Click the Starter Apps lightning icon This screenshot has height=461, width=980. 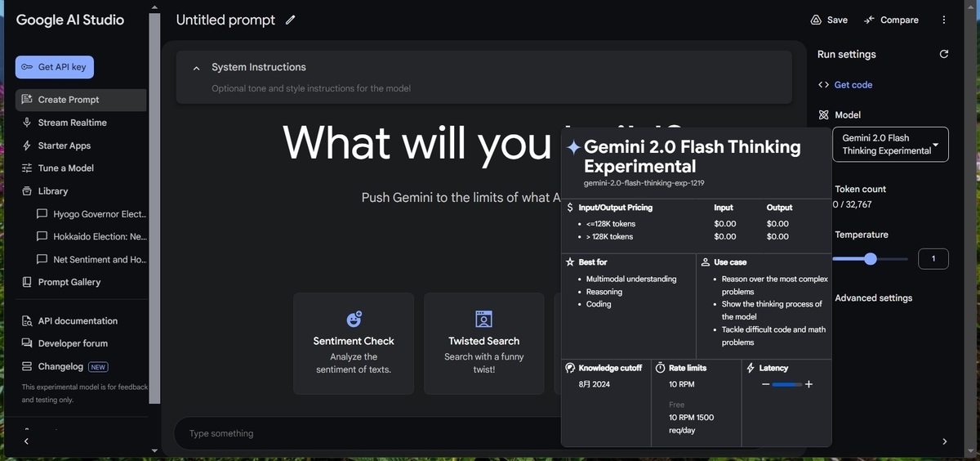27,145
